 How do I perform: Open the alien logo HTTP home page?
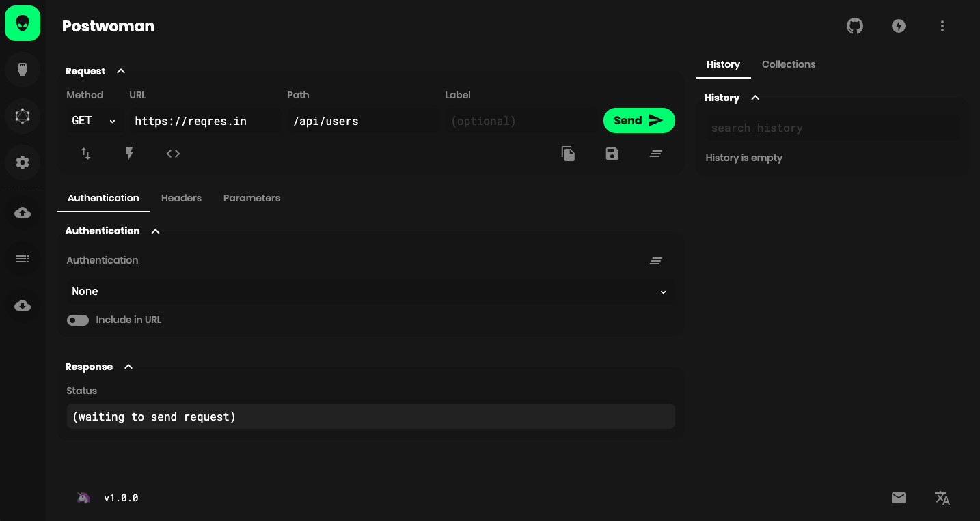23,23
